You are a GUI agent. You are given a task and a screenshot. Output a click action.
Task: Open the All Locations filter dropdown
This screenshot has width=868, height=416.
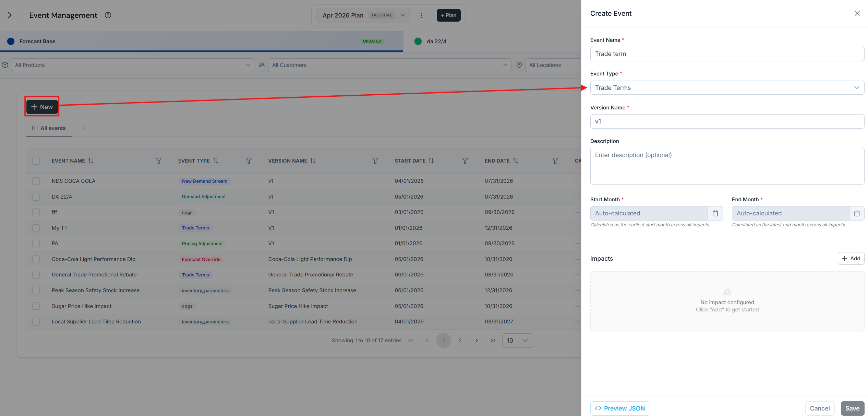[x=553, y=65]
